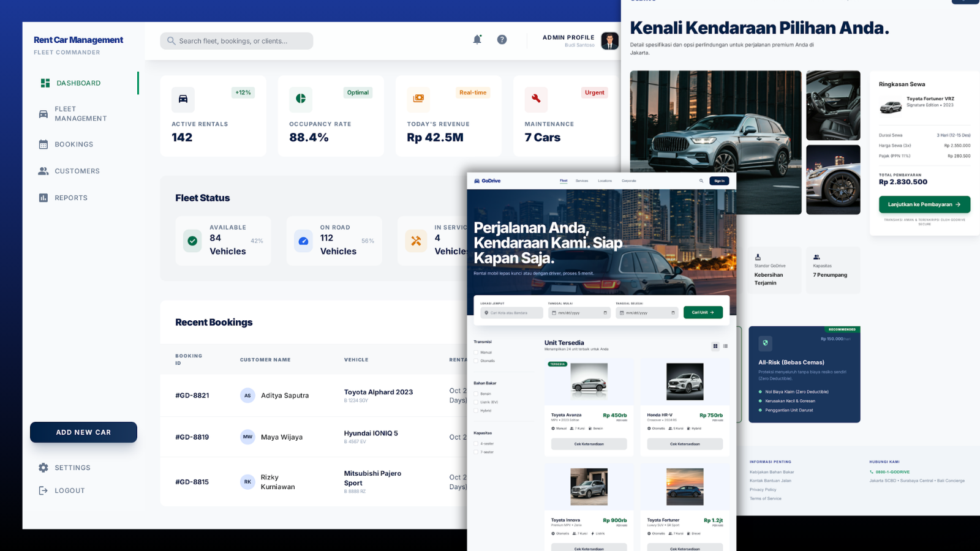Click the phone icon next to 0800-1-GODRIVE
980x551 pixels.
[x=872, y=472]
